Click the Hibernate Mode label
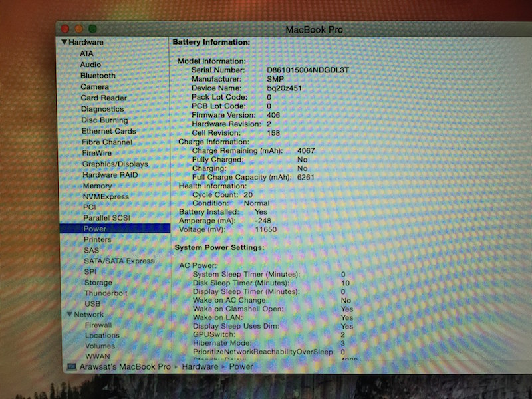 coord(223,343)
